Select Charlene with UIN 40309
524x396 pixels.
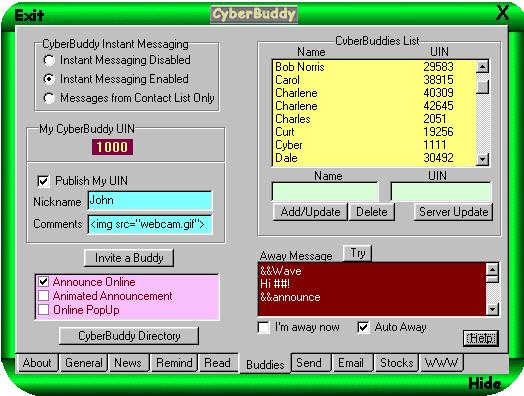pos(374,93)
